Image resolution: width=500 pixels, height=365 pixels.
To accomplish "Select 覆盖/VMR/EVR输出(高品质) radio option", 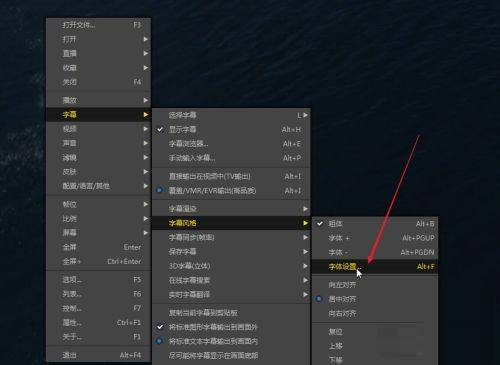I will point(231,190).
